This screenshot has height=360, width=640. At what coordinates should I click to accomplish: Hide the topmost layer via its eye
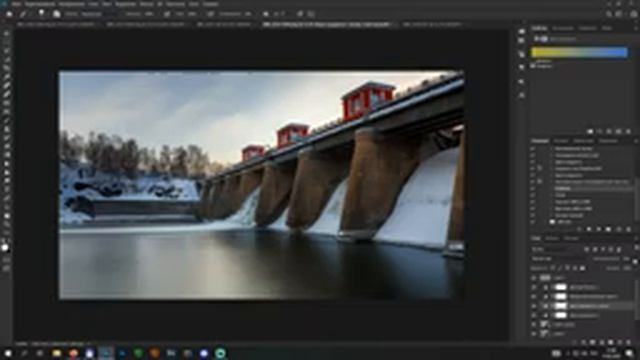pyautogui.click(x=533, y=278)
